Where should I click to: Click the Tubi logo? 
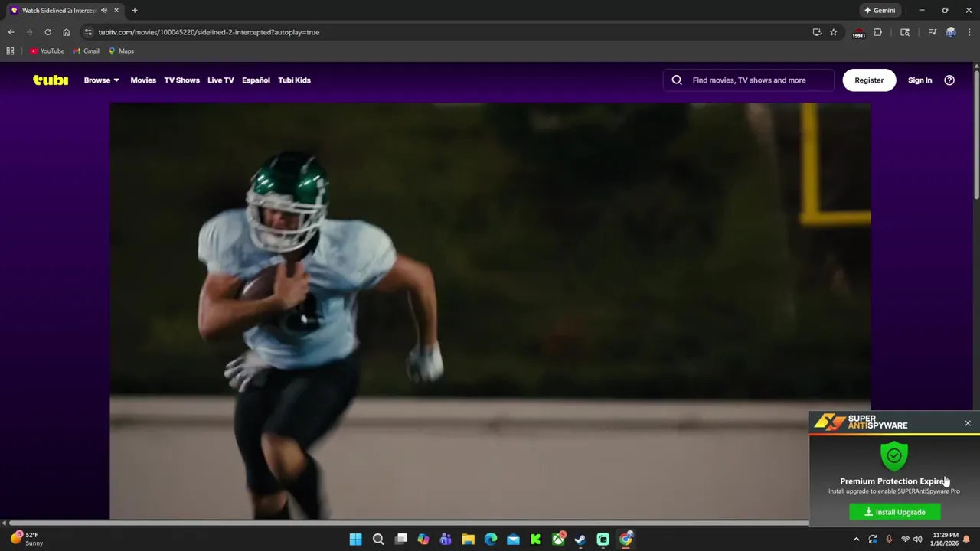coord(51,80)
